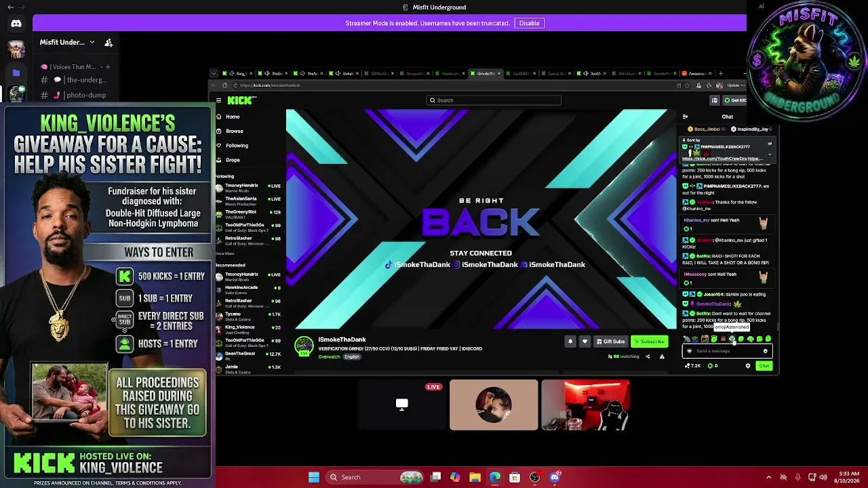Open the Kick sidebar hamburger menu
Image resolution: width=868 pixels, height=488 pixels.
[x=218, y=100]
